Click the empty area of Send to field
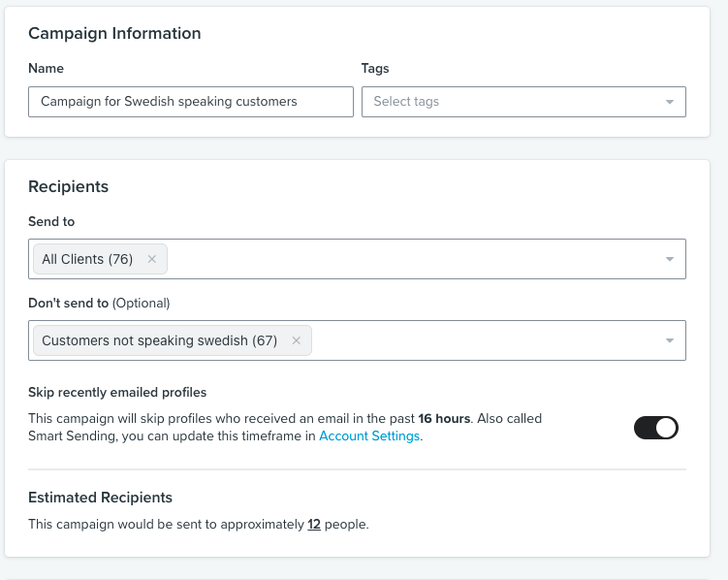 pyautogui.click(x=407, y=259)
